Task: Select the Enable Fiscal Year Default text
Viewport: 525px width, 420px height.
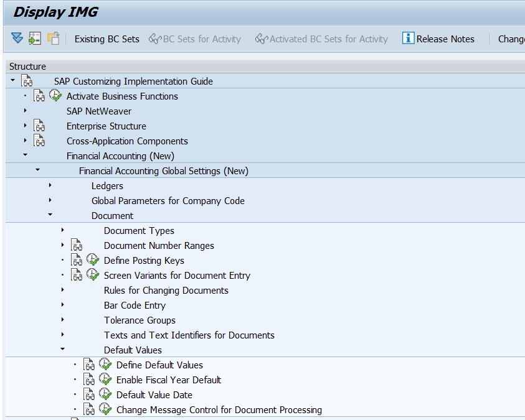Action: point(168,380)
